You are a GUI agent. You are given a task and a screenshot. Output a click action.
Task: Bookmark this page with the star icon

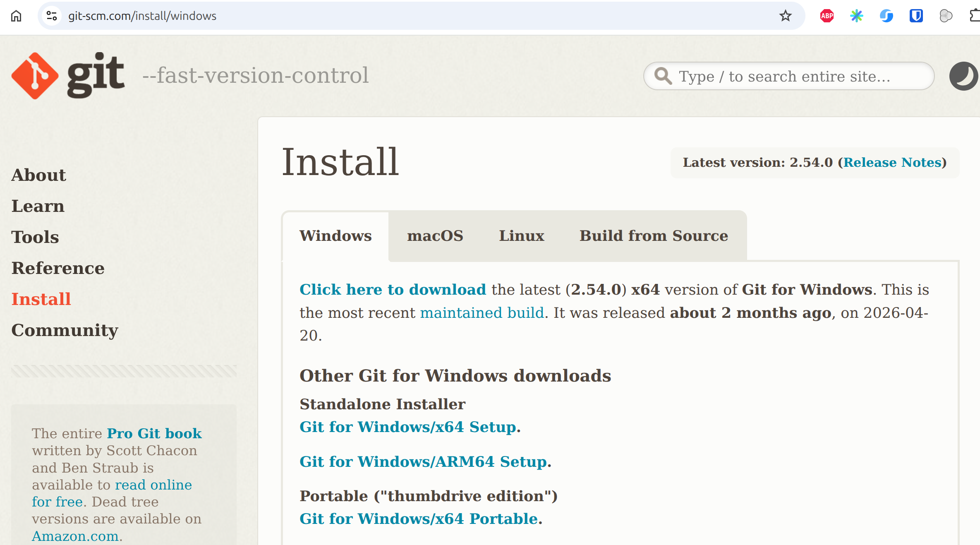click(785, 16)
